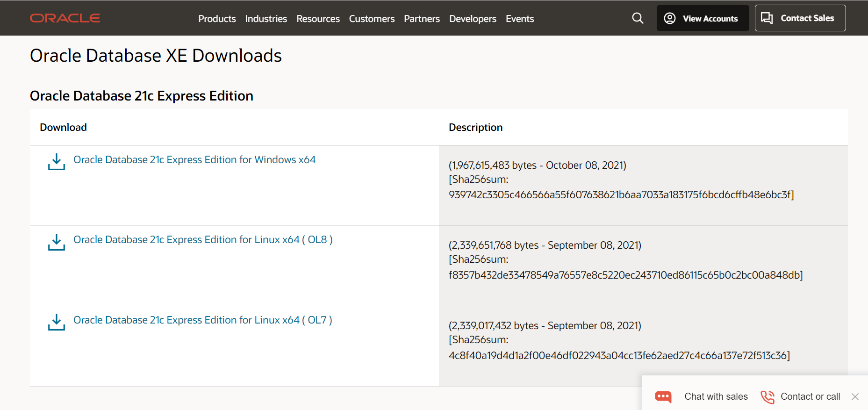
Task: Click the Sha256sum hash starting with 939742c3305c
Action: pos(621,195)
